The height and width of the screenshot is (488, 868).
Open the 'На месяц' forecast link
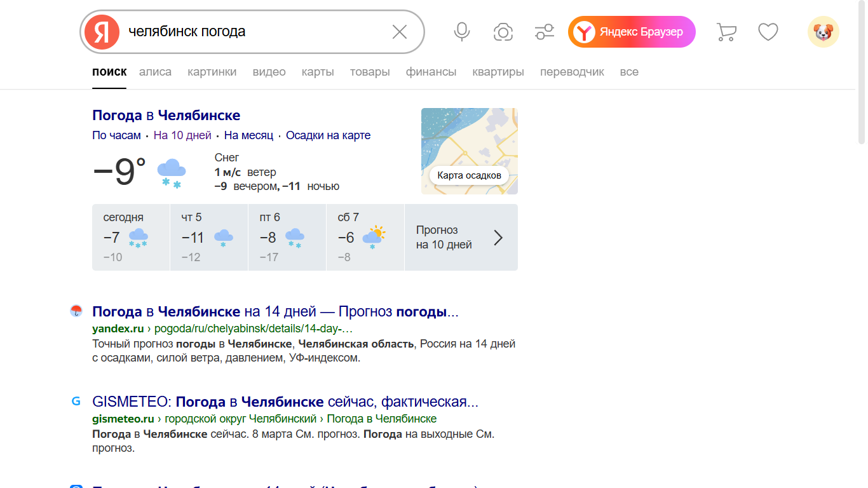point(248,135)
